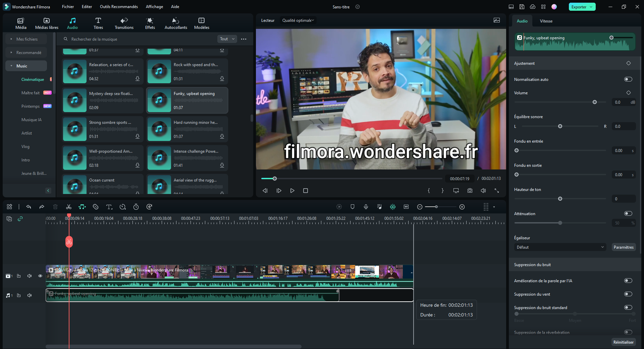Click the mark in brace icon
644x349 pixels.
(x=429, y=190)
